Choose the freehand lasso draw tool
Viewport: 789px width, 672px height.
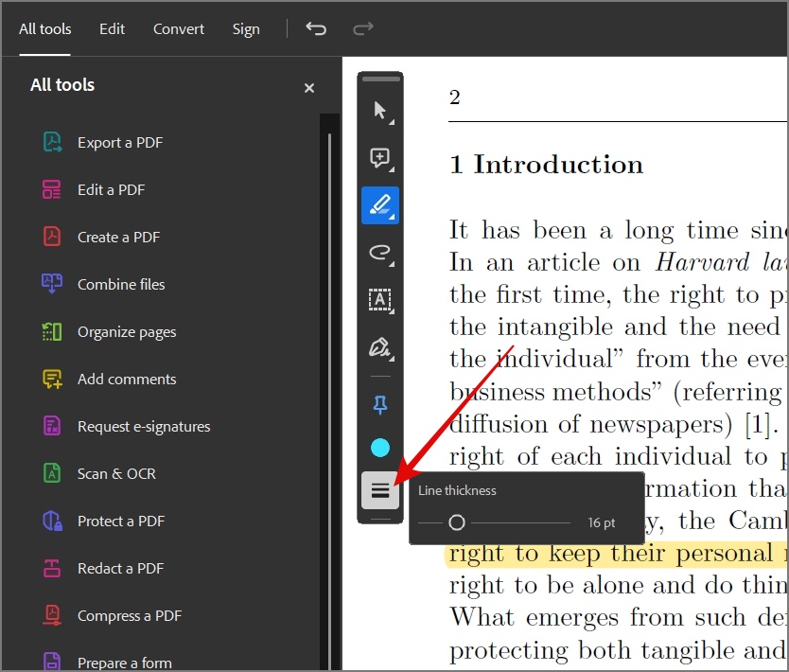point(380,253)
